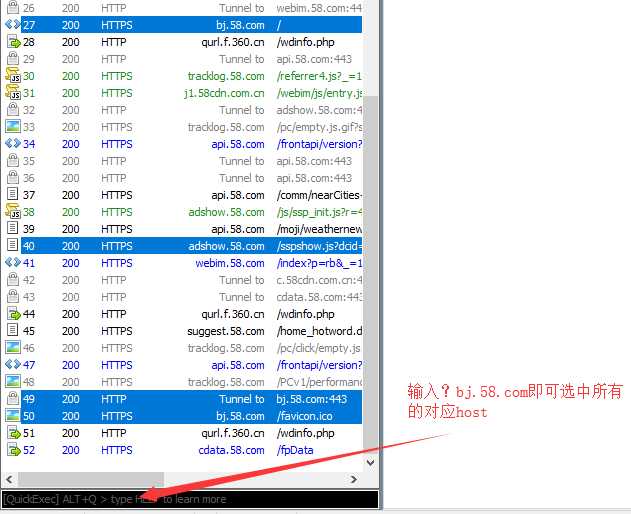Viewport: 631px width, 514px height.
Task: Click the /pc/click/empty.js URL in session 46
Action: pos(318,348)
